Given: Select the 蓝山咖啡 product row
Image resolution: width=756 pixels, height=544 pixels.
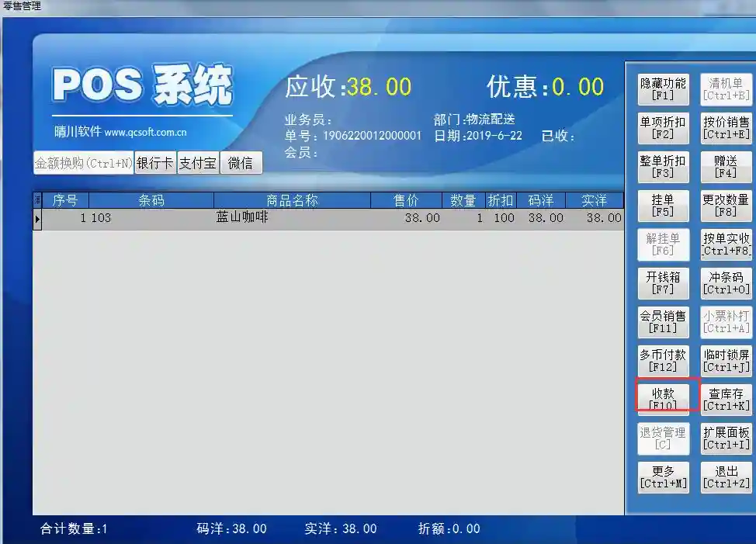Looking at the screenshot, I should [242, 218].
